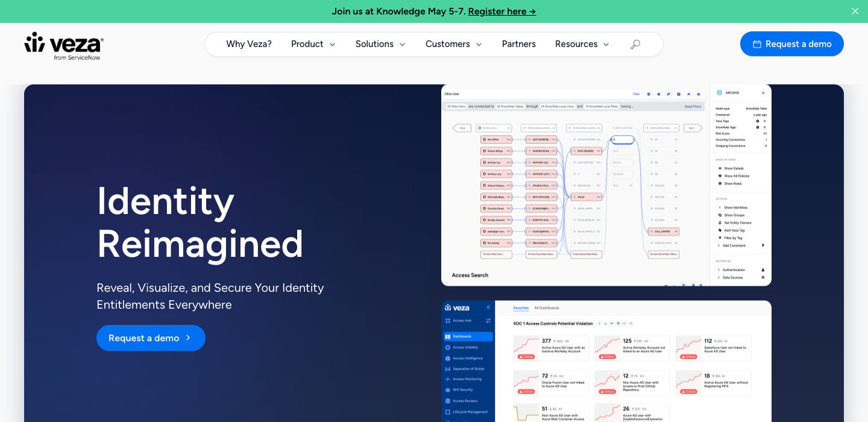The width and height of the screenshot is (868, 422).
Task: Follow the Register here link
Action: [502, 11]
